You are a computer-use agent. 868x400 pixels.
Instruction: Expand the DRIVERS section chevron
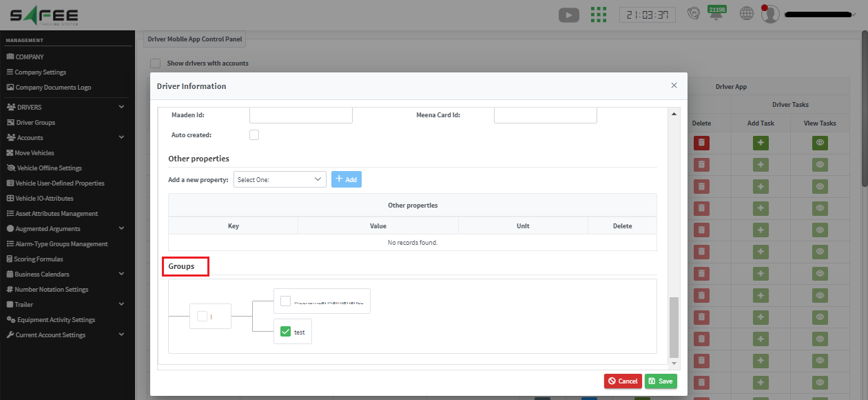121,107
